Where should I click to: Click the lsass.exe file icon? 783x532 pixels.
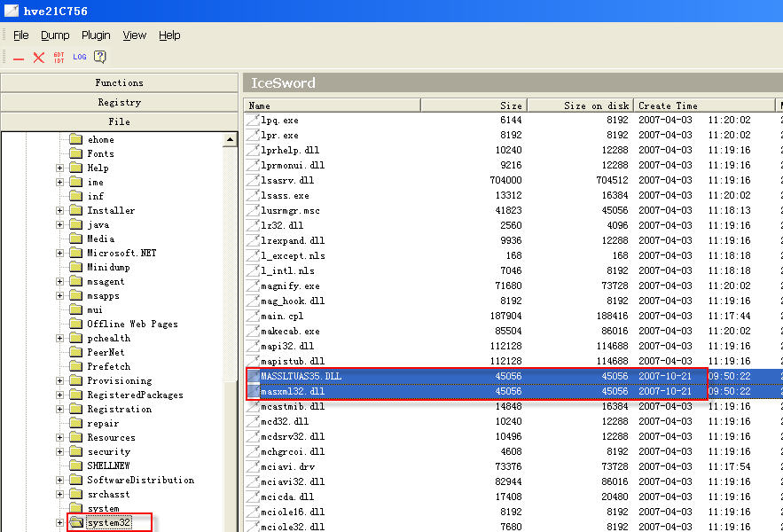click(x=253, y=195)
